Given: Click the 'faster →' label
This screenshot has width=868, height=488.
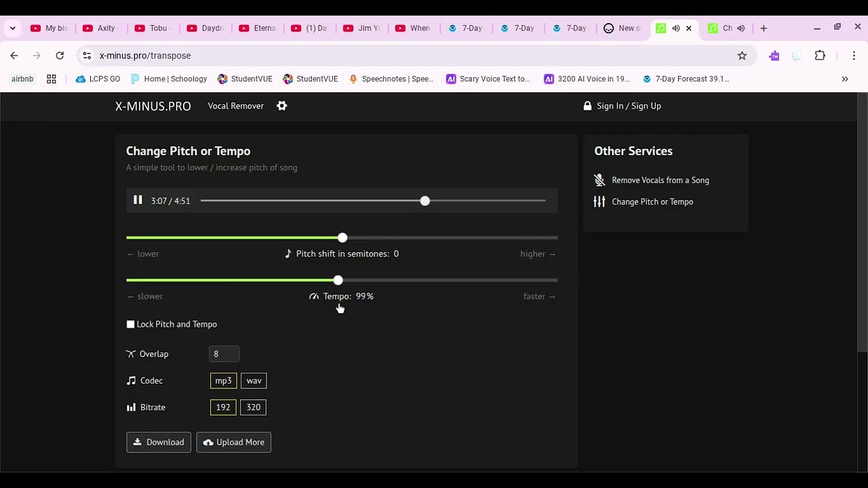Looking at the screenshot, I should click(x=540, y=296).
